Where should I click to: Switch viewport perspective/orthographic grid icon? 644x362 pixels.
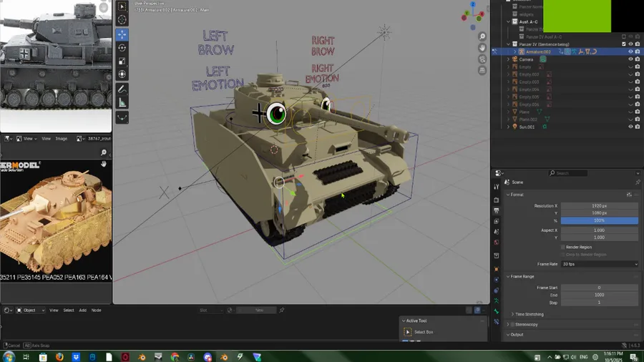pyautogui.click(x=482, y=70)
